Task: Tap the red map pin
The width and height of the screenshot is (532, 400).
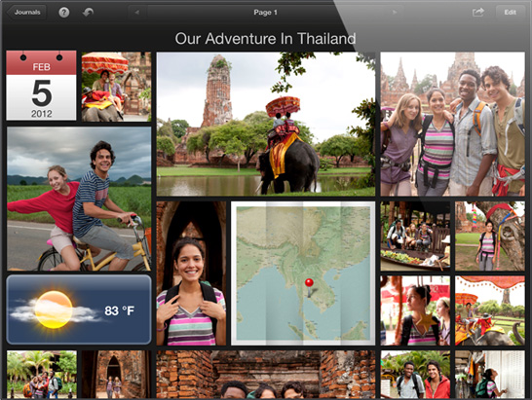Action: 309,284
